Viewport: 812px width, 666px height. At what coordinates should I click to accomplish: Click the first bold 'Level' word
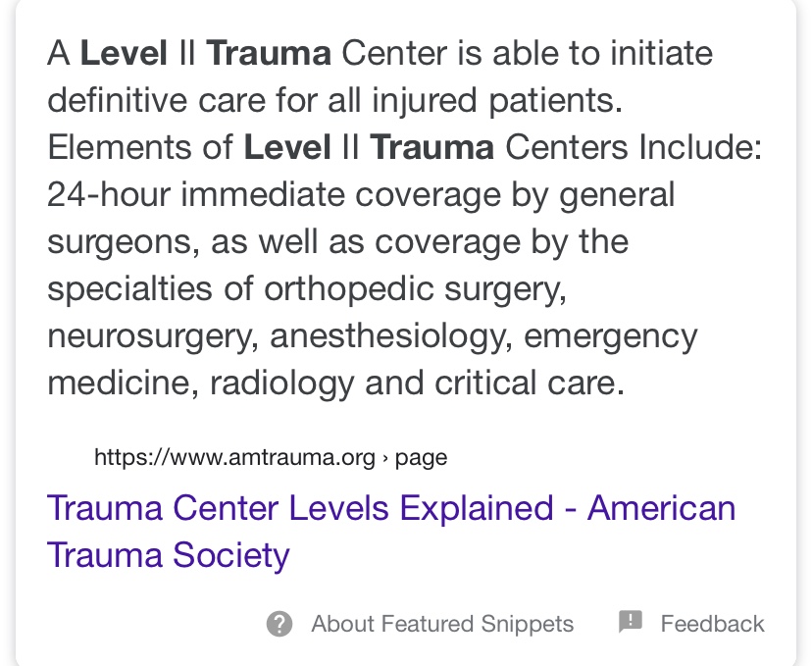click(124, 53)
